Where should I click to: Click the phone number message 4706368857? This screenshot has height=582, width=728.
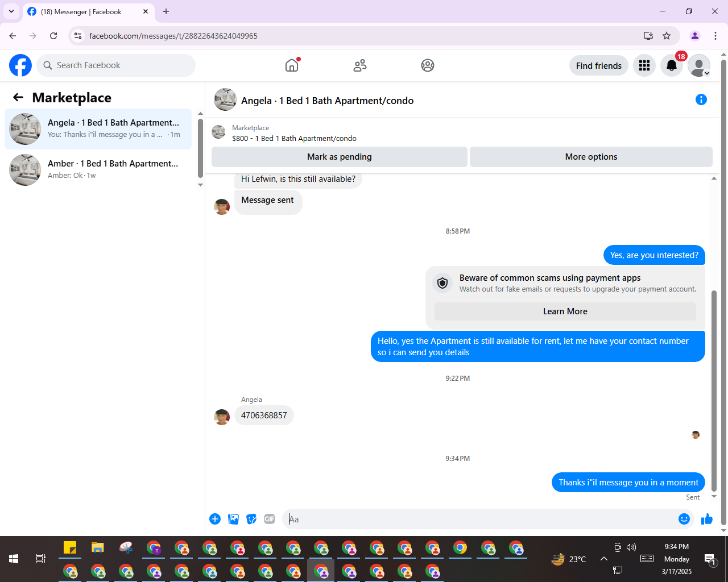point(264,415)
